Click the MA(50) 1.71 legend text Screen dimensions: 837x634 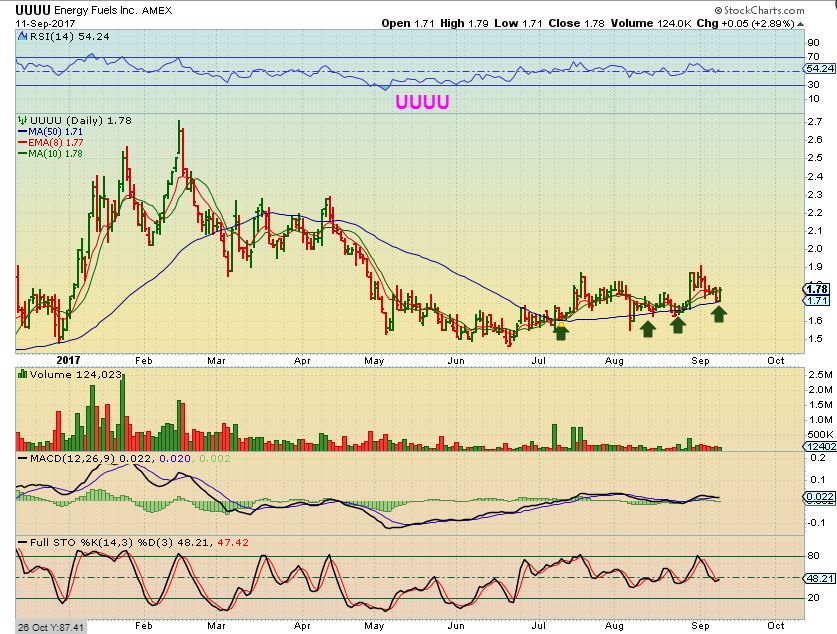[56, 131]
